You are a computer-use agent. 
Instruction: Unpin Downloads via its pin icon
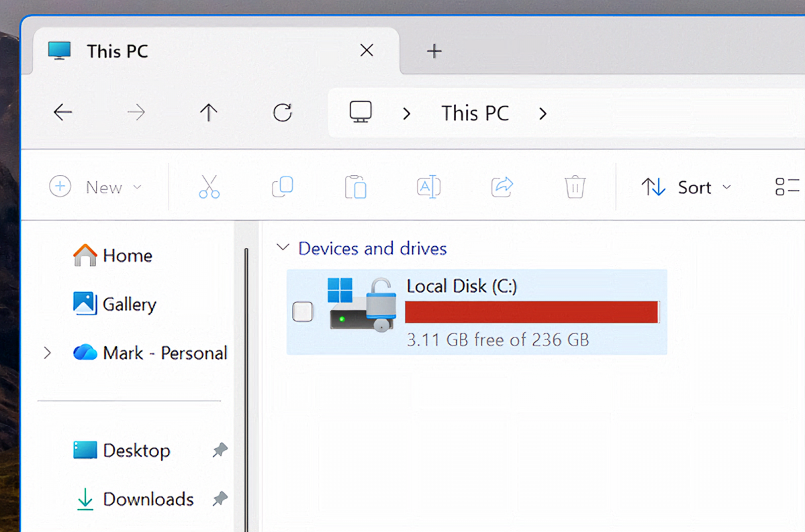pyautogui.click(x=220, y=498)
